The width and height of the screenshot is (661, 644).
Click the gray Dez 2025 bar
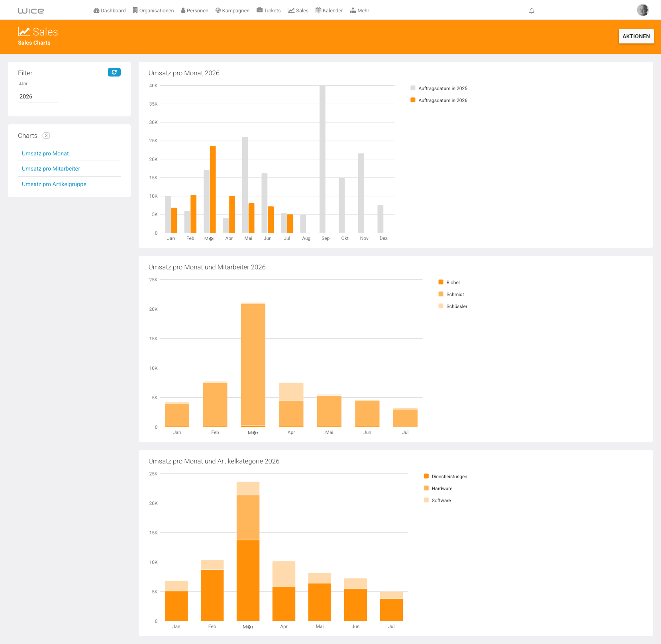point(381,219)
